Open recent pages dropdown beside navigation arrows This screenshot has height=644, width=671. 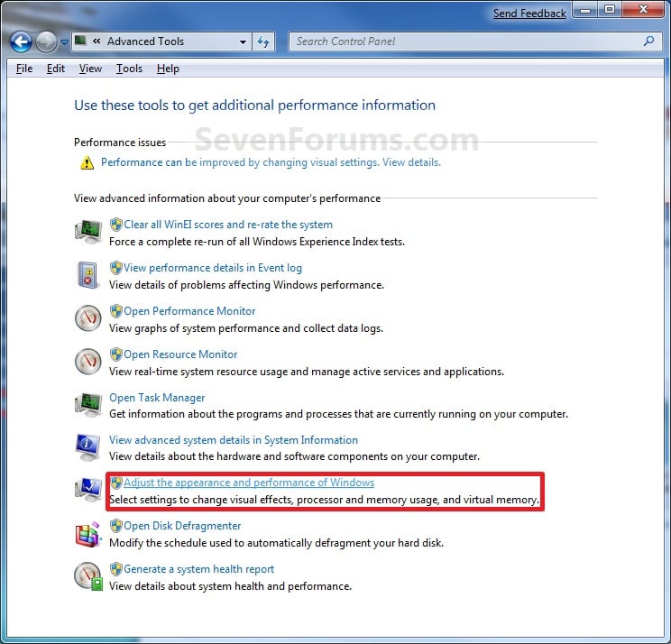point(64,42)
